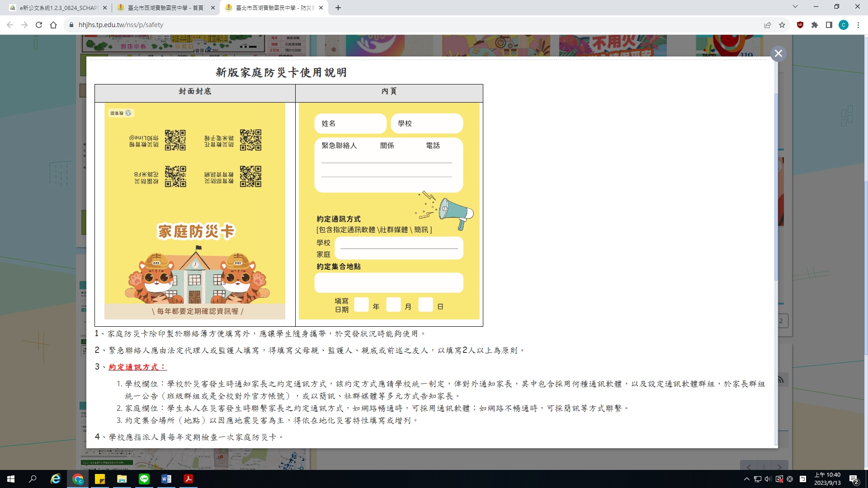Viewport: 868px width, 488px height.
Task: Open Chrome three-dot menu
Action: [858, 25]
